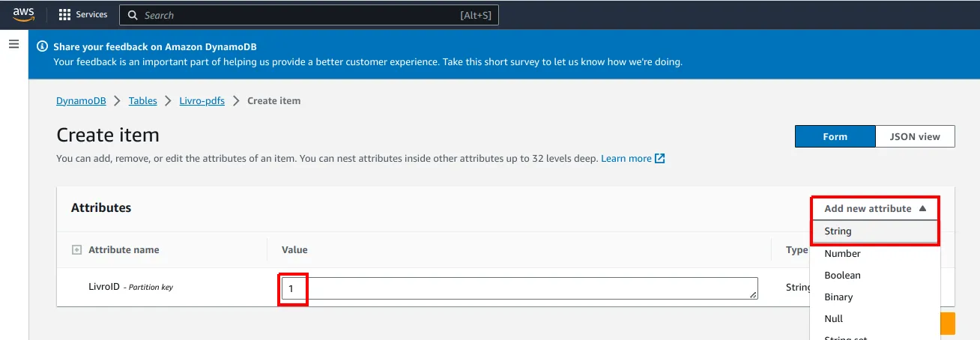
Task: Click the Attribute name column header
Action: (x=124, y=250)
